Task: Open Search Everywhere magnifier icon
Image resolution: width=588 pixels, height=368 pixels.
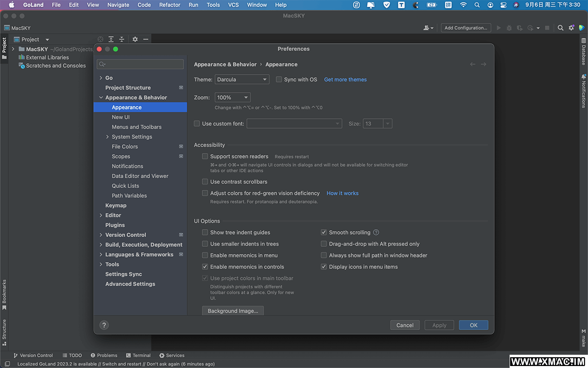Action: (x=561, y=28)
